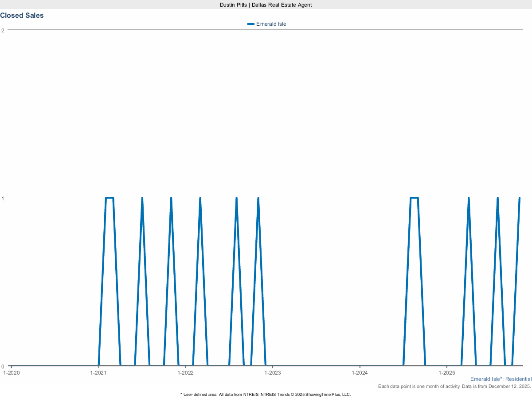Select the 1-2025 x-axis label
532x399 pixels.
447,373
